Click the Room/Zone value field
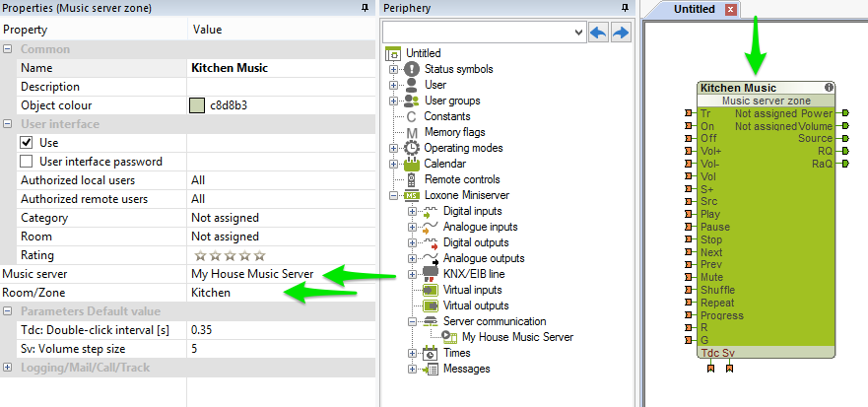The width and height of the screenshot is (868, 407). [281, 293]
